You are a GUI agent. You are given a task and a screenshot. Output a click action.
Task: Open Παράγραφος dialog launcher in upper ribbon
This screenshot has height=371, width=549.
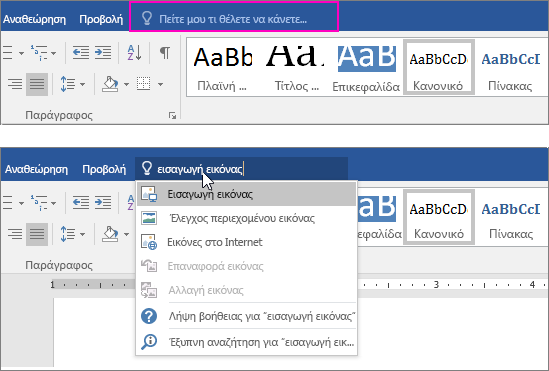pos(172,116)
